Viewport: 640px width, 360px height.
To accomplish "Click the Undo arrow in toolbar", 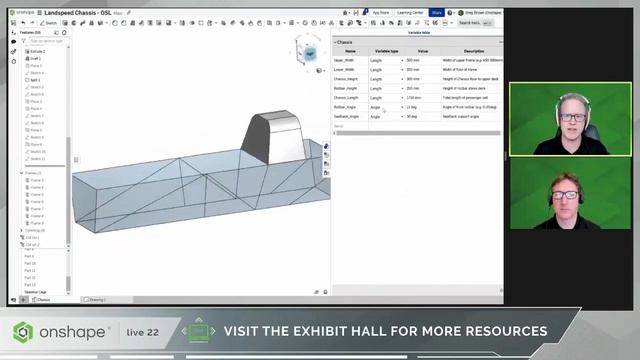I will [x=23, y=23].
